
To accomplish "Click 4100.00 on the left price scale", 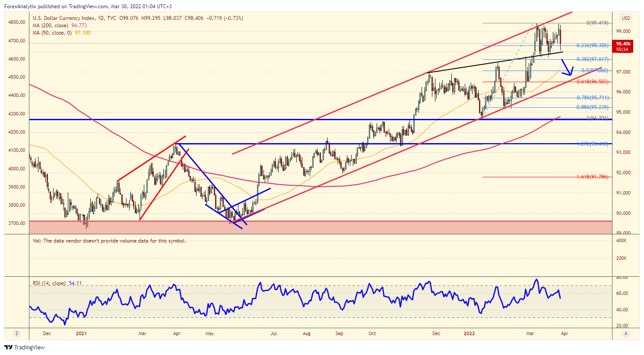I will pos(17,150).
